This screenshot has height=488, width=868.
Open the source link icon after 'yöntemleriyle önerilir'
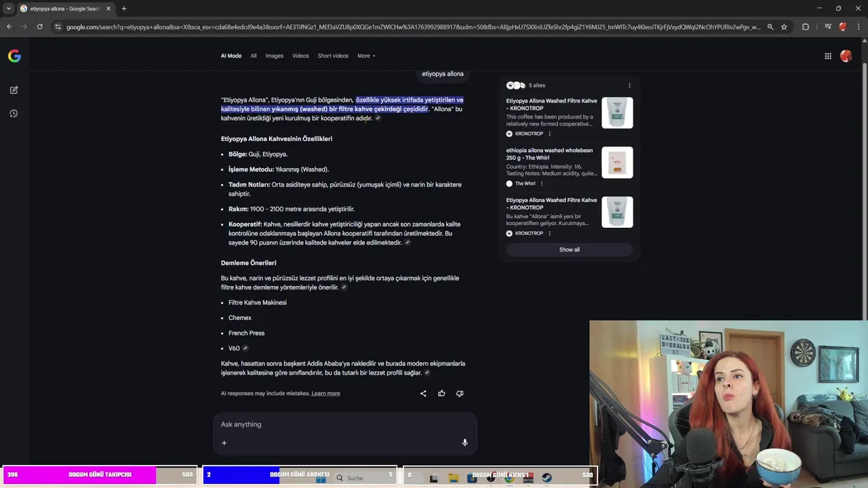[x=344, y=287]
